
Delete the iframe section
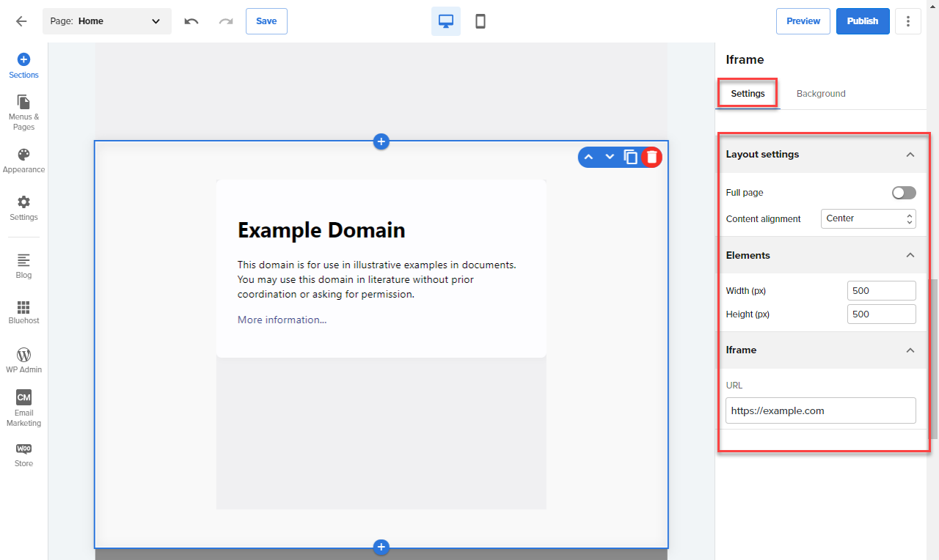click(652, 157)
